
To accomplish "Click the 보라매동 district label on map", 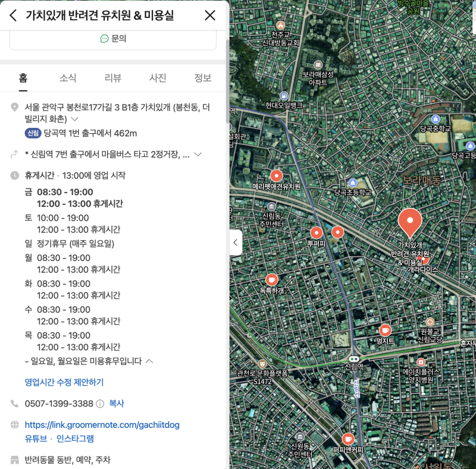I will (x=421, y=180).
